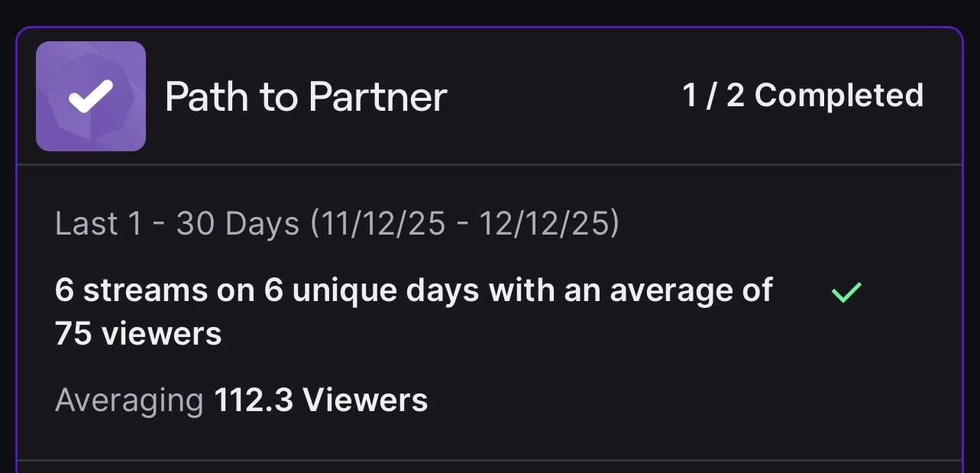The height and width of the screenshot is (473, 980).
Task: Click the date range (11/12/25 - 12/12/25)
Action: [464, 224]
